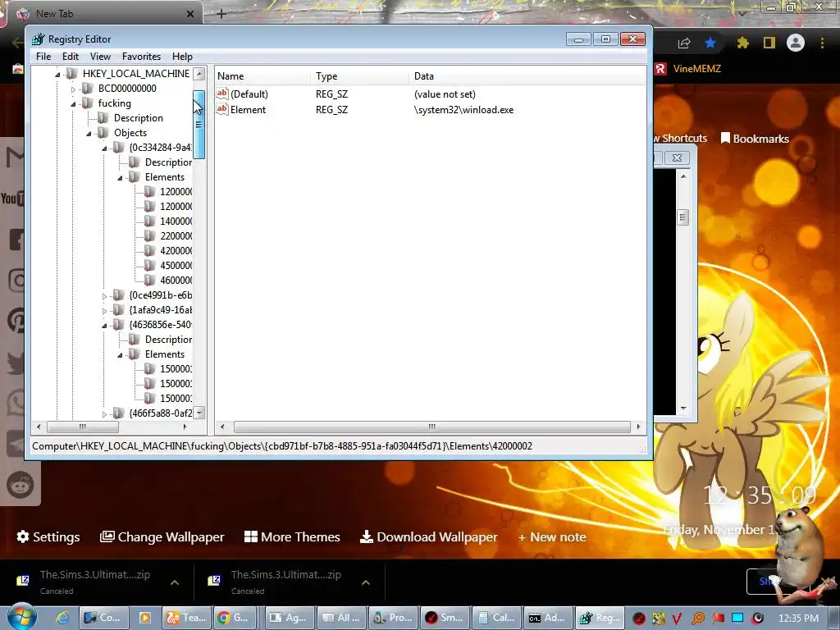Sort values by Type column header
840x630 pixels.
click(x=359, y=76)
